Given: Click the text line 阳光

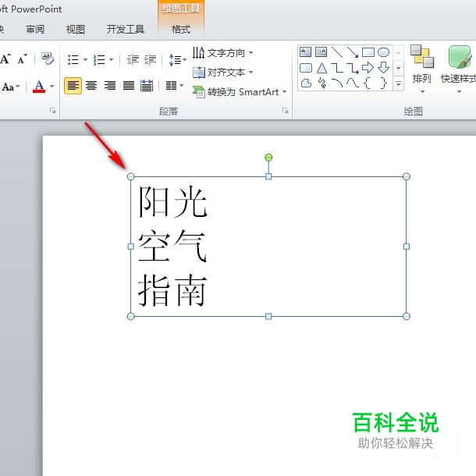Looking at the screenshot, I should pyautogui.click(x=172, y=202).
